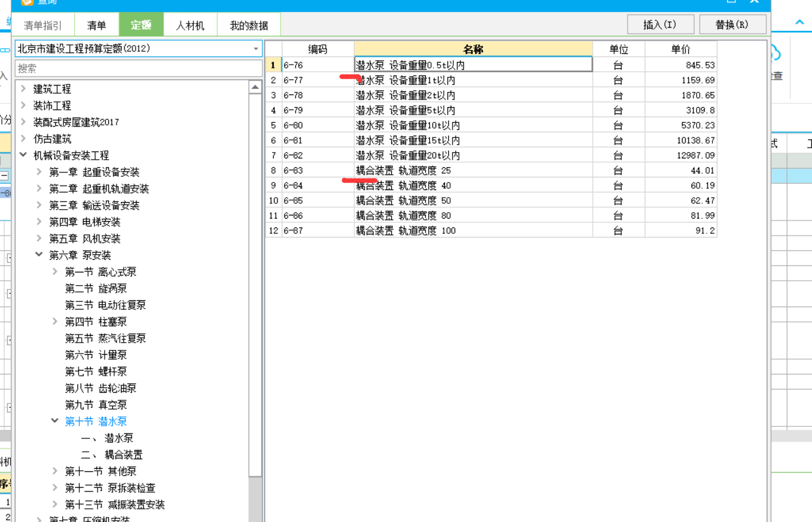812x522 pixels.
Task: Select 一、潜水泵 sub-item
Action: tap(107, 438)
